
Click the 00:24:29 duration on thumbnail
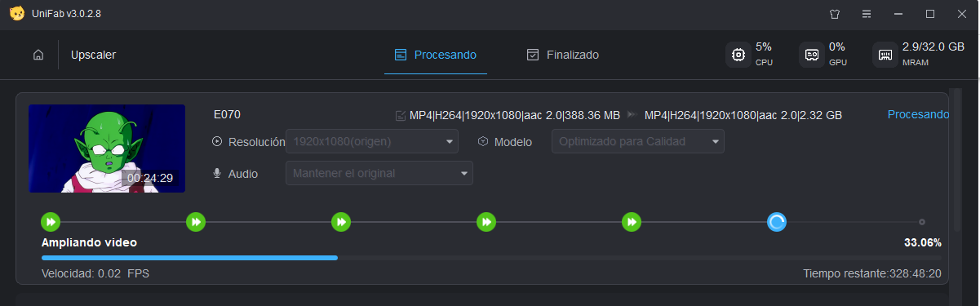click(150, 177)
